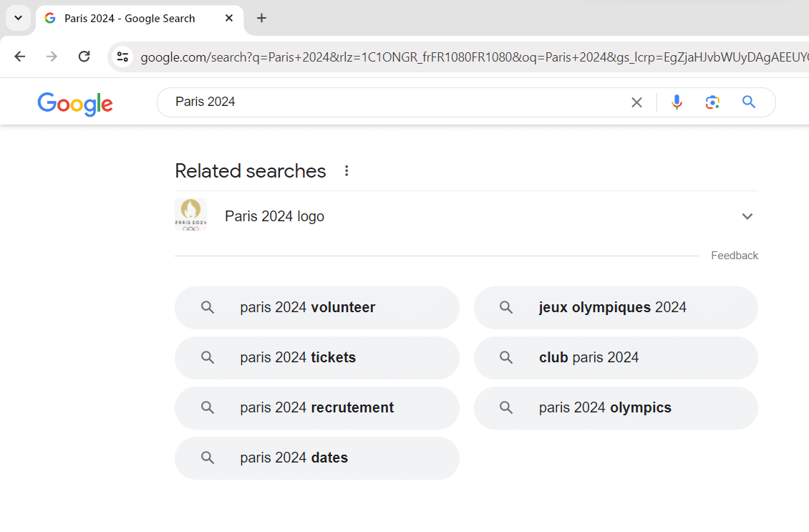The image size is (809, 532).
Task: Start voice search with microphone icon
Action: click(677, 102)
